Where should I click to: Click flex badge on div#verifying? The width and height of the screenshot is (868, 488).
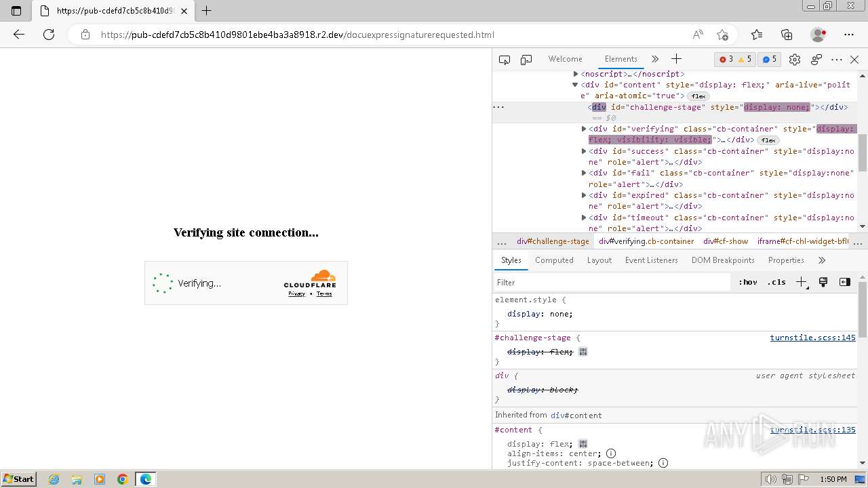pos(768,140)
